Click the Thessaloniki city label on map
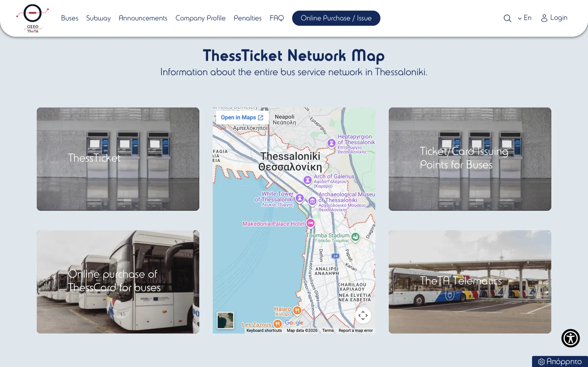The height and width of the screenshot is (367, 588). tap(290, 161)
